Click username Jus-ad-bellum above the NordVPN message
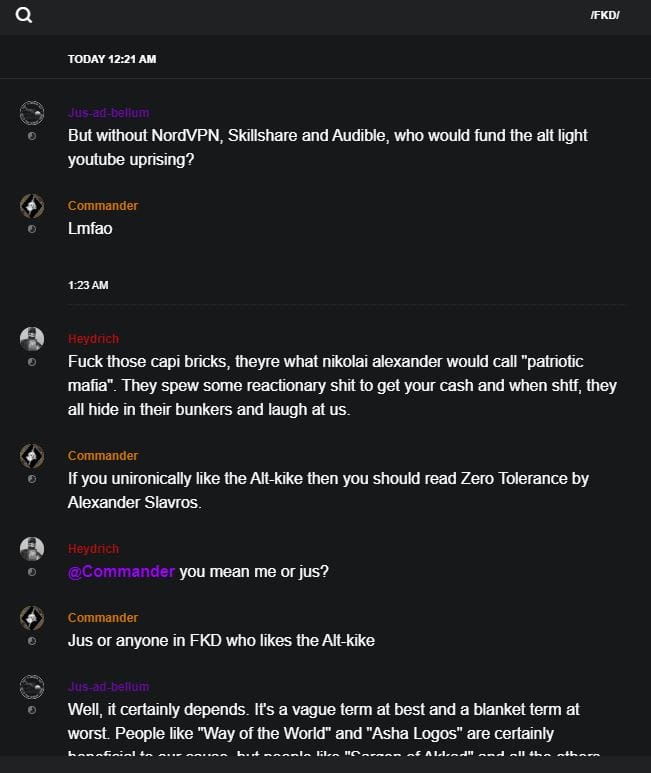651x773 pixels. point(108,113)
